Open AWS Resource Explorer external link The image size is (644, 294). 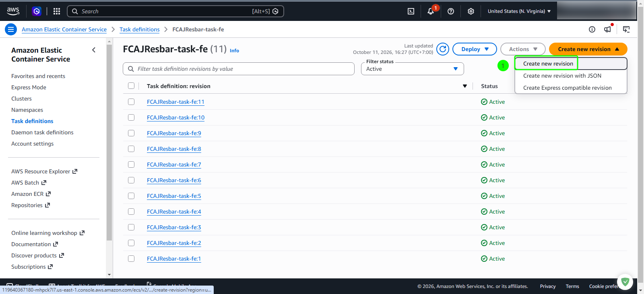(x=44, y=171)
